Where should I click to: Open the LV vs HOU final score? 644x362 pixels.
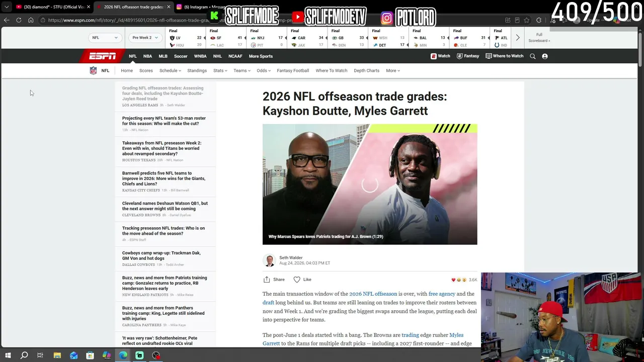(186, 38)
